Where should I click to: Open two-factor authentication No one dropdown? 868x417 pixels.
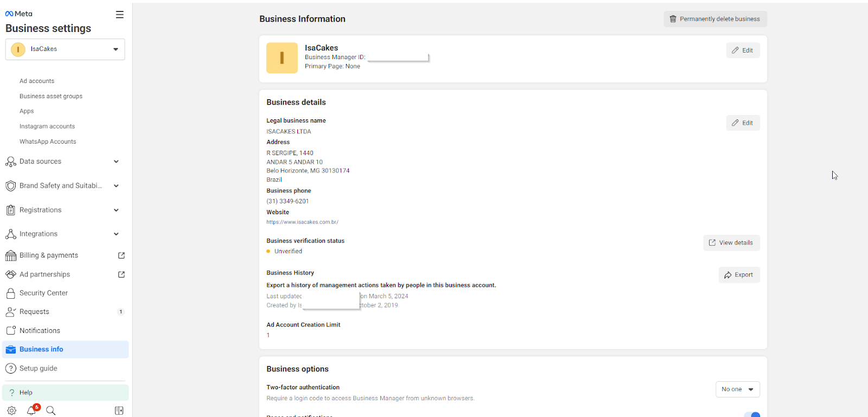[x=737, y=389]
